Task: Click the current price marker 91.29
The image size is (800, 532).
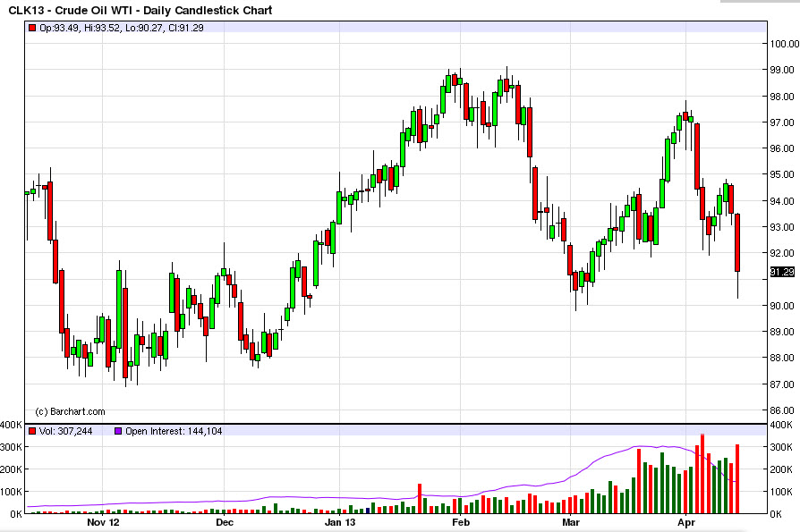Action: 782,272
